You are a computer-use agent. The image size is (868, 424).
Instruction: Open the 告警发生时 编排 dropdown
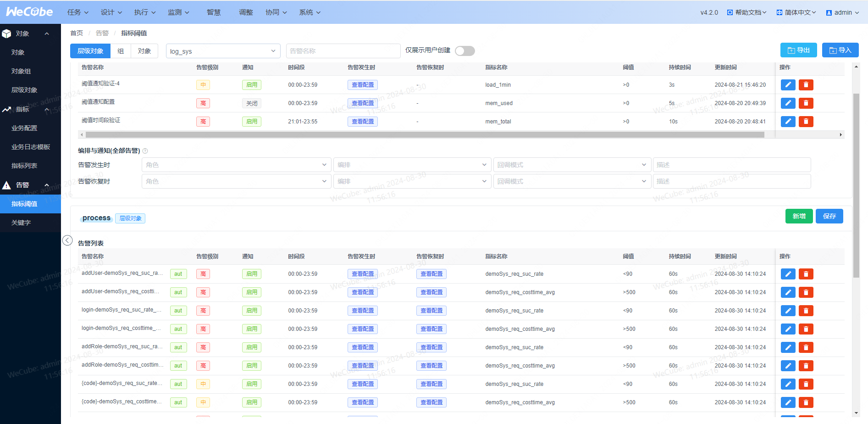tap(412, 165)
